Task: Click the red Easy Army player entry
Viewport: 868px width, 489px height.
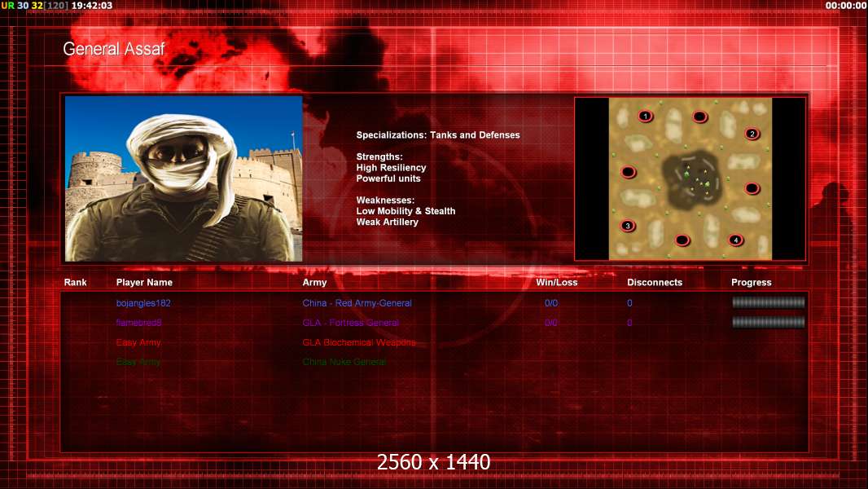Action: pyautogui.click(x=138, y=342)
